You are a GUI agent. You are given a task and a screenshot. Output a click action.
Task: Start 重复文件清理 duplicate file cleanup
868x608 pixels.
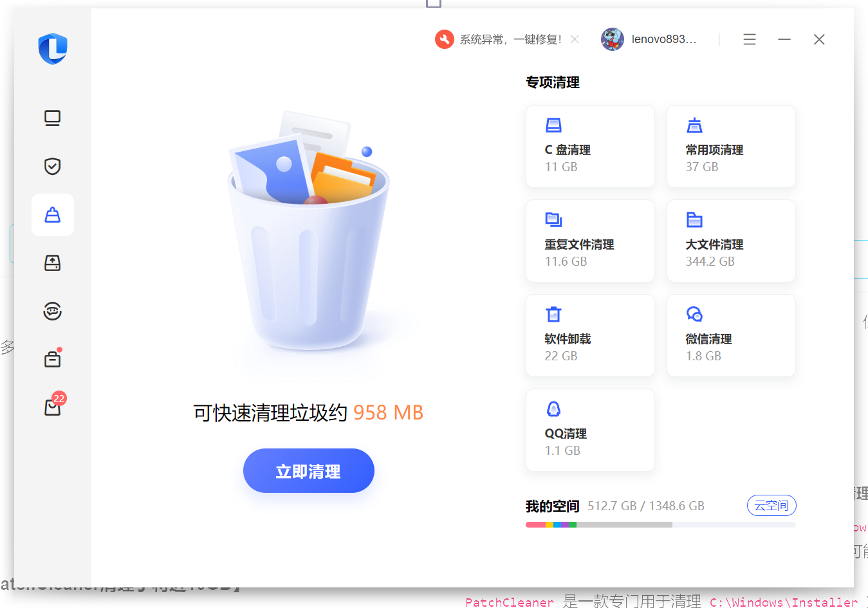coord(589,241)
